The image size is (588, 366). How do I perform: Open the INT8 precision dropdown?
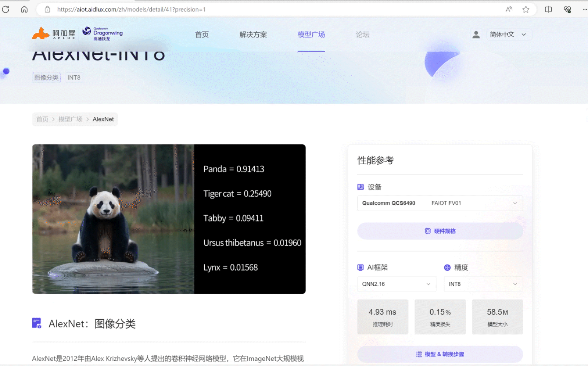483,284
